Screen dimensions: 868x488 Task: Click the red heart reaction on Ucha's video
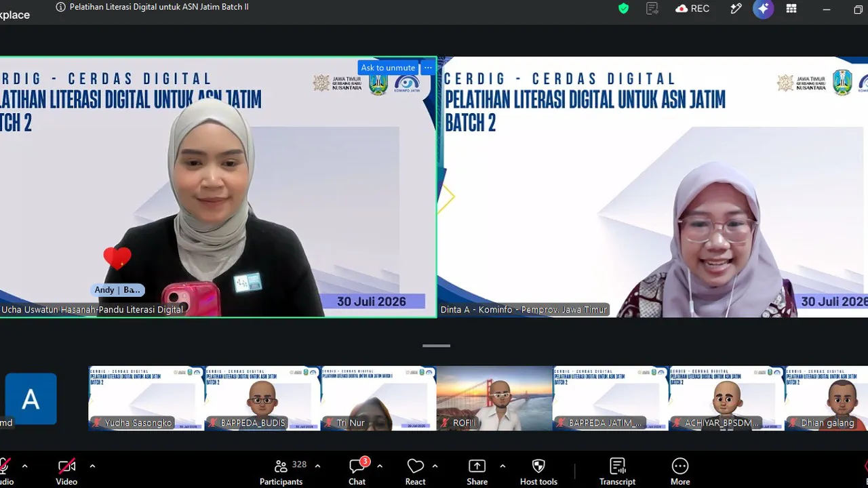point(117,258)
